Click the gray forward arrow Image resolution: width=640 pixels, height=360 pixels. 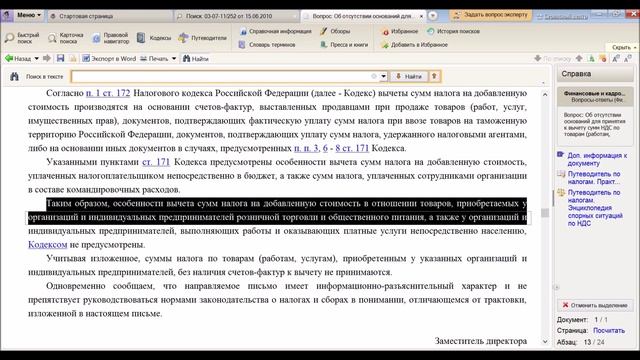[x=47, y=58]
